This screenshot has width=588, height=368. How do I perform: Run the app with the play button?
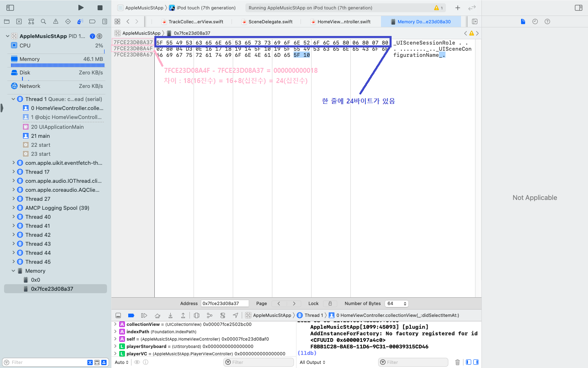pyautogui.click(x=81, y=8)
